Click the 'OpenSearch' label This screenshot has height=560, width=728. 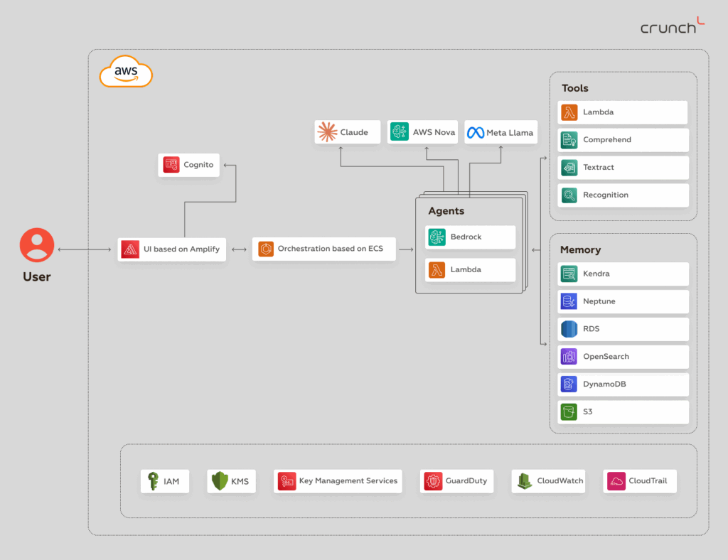coord(606,356)
